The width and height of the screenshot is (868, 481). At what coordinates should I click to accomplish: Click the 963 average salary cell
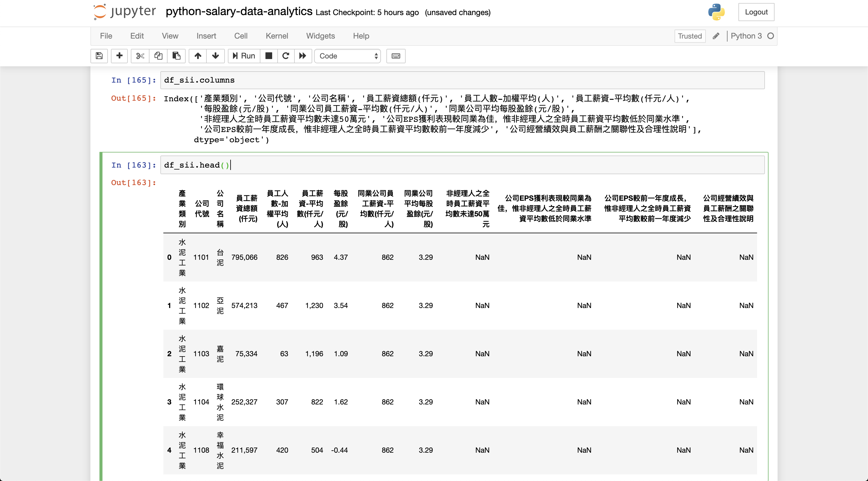point(317,257)
